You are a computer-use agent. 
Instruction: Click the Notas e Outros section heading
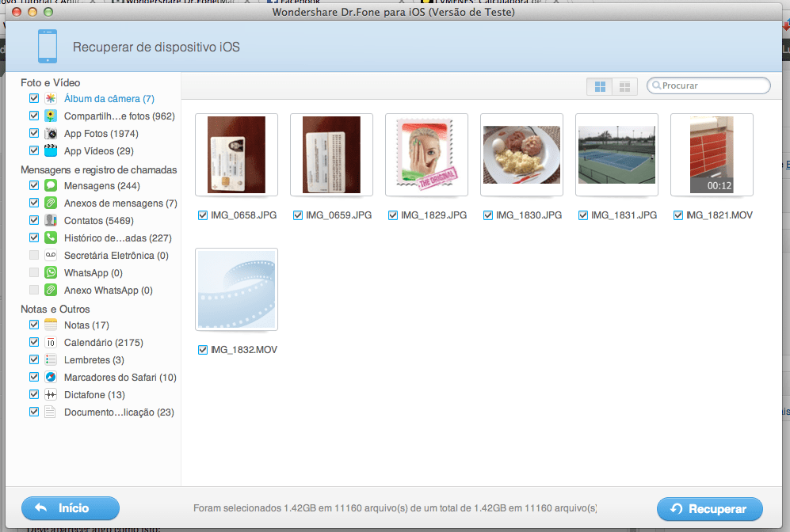[55, 309]
